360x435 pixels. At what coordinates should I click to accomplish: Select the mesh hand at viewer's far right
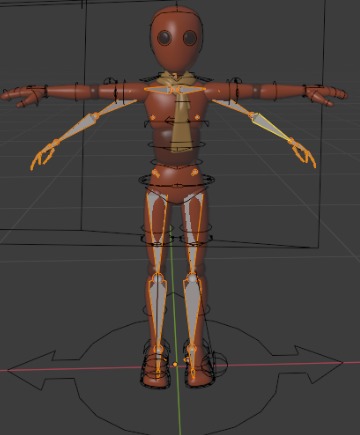pos(326,94)
